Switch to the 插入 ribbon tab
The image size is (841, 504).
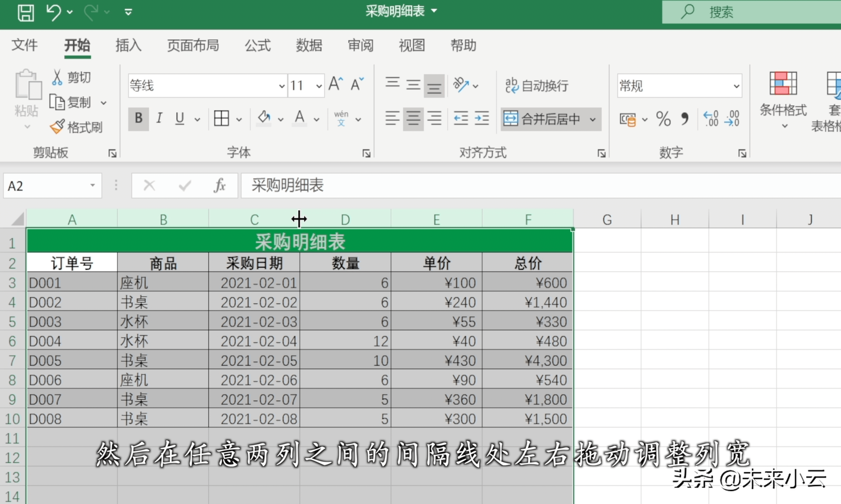tap(129, 45)
